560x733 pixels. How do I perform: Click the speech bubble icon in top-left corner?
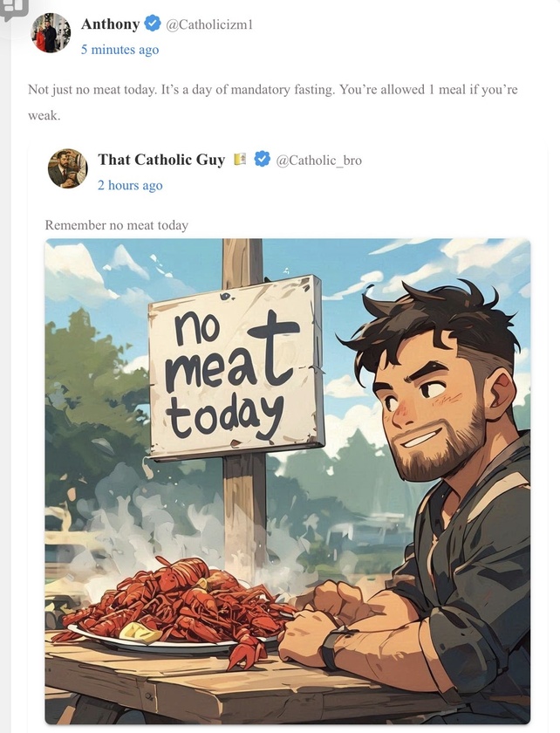tap(12, 9)
